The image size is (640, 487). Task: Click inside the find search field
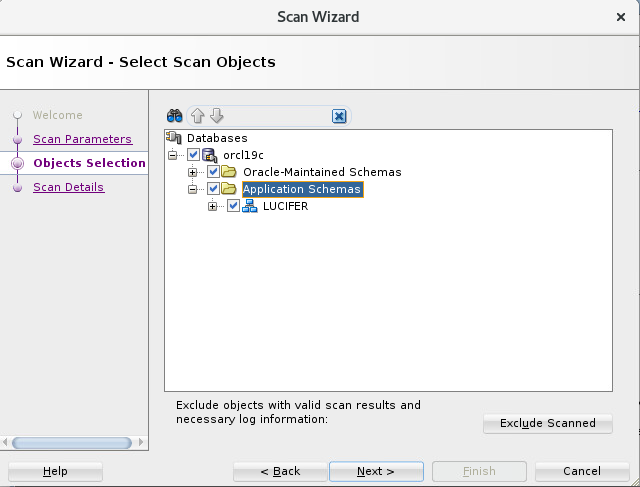pos(278,116)
